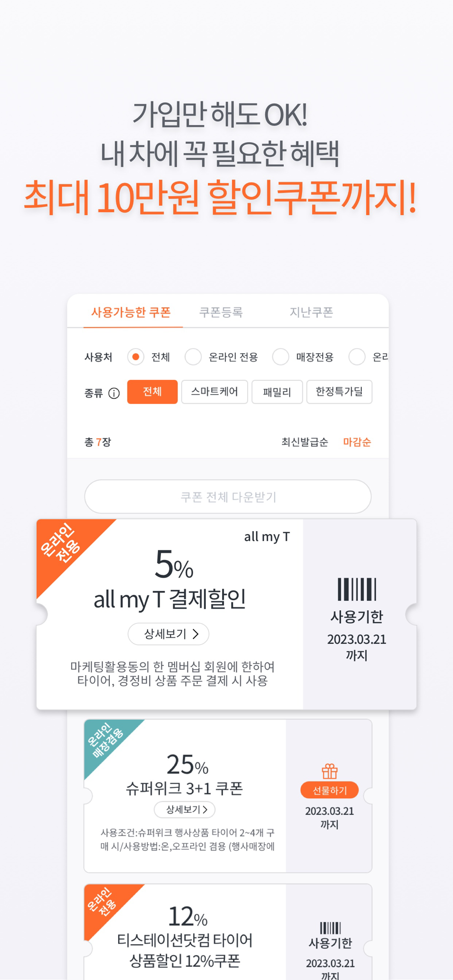Screen dimensions: 453x980
Task: Sort coupons by 마감순
Action: point(357,442)
